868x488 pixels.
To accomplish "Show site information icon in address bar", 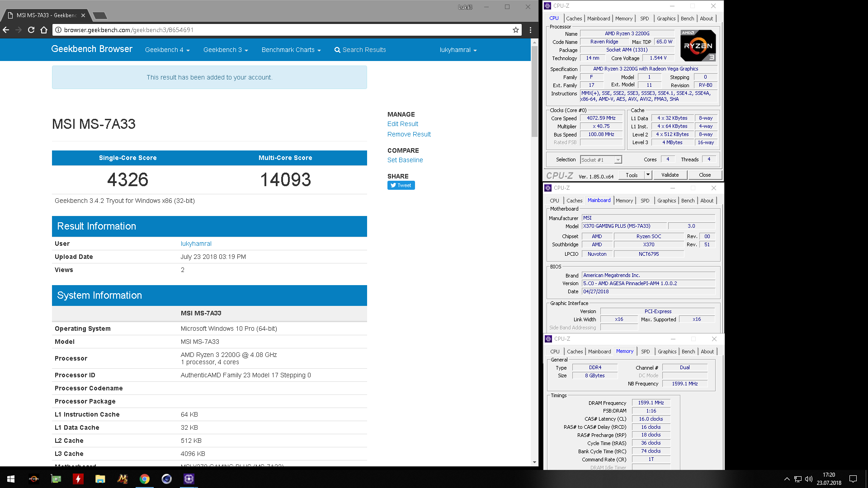I will tap(58, 30).
